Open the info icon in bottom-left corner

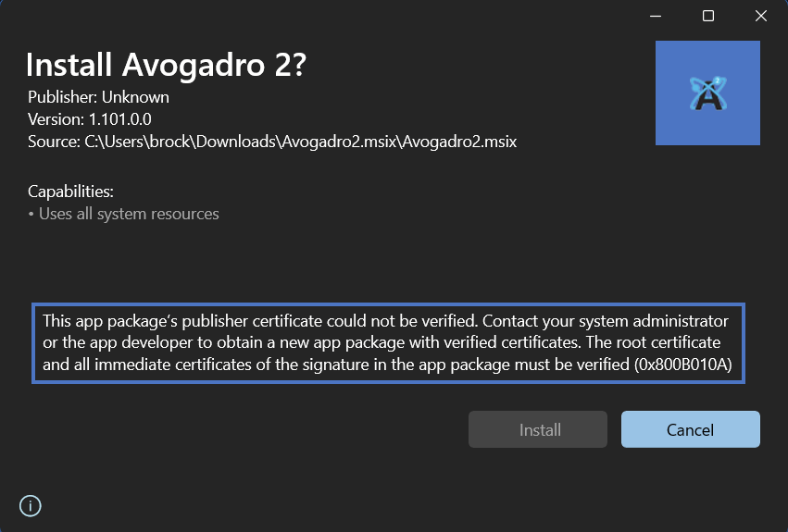click(x=31, y=505)
